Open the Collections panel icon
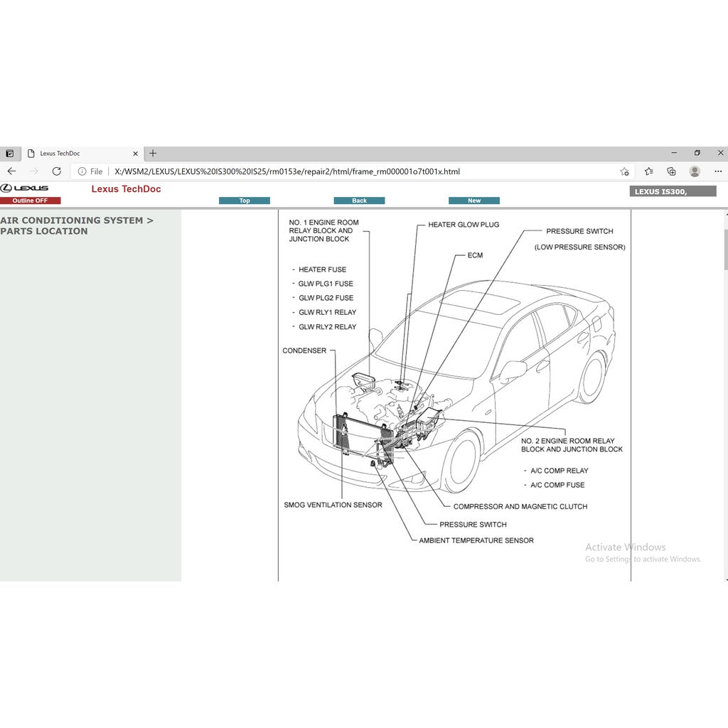Image resolution: width=728 pixels, height=728 pixels. (x=671, y=171)
